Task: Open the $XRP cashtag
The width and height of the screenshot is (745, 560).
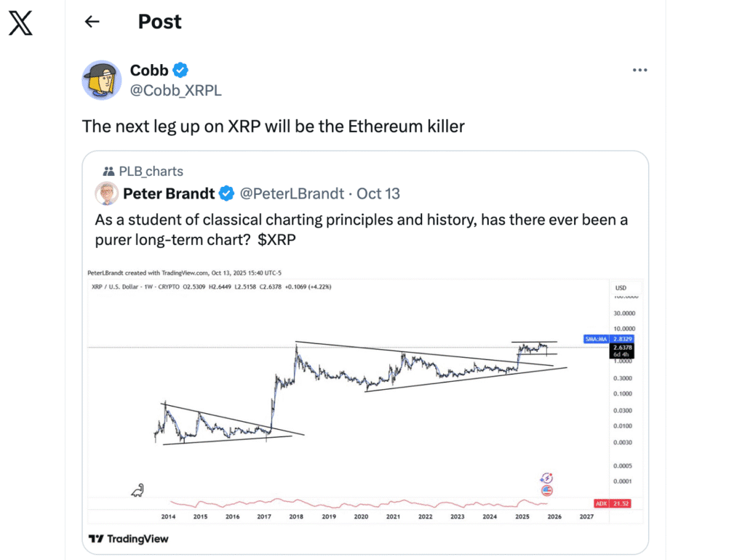Action: (276, 239)
